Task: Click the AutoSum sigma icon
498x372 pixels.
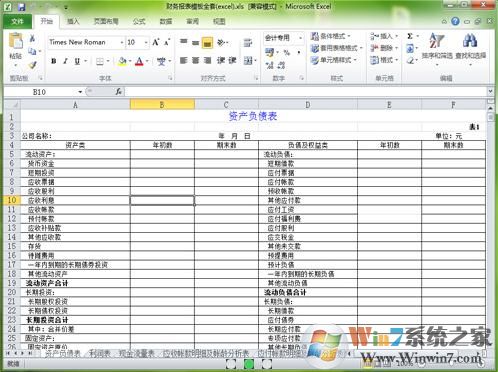Action: point(410,36)
